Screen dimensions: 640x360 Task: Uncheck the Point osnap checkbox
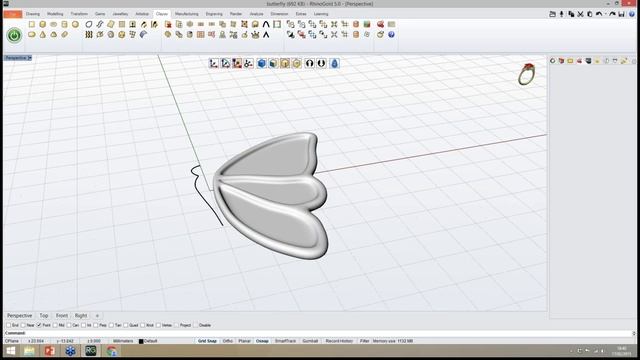point(39,325)
